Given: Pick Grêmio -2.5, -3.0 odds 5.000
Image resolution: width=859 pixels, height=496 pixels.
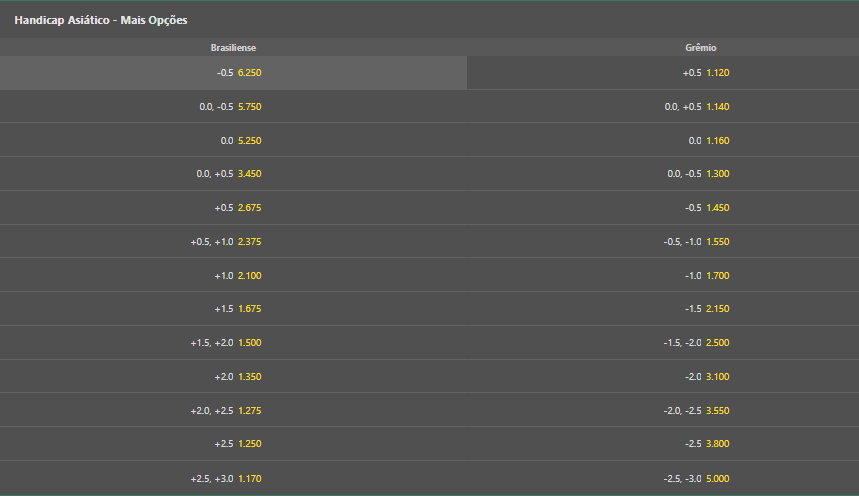Looking at the screenshot, I should tap(663, 478).
